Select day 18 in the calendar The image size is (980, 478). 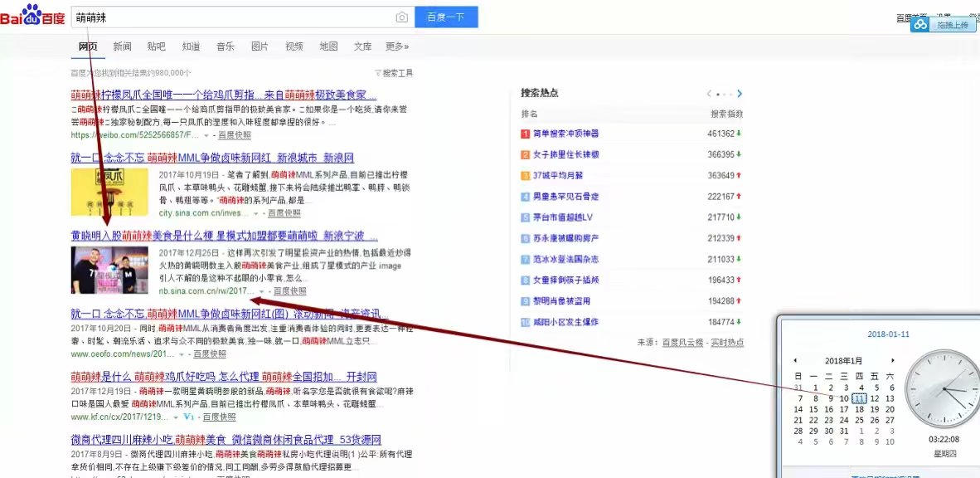(x=860, y=410)
